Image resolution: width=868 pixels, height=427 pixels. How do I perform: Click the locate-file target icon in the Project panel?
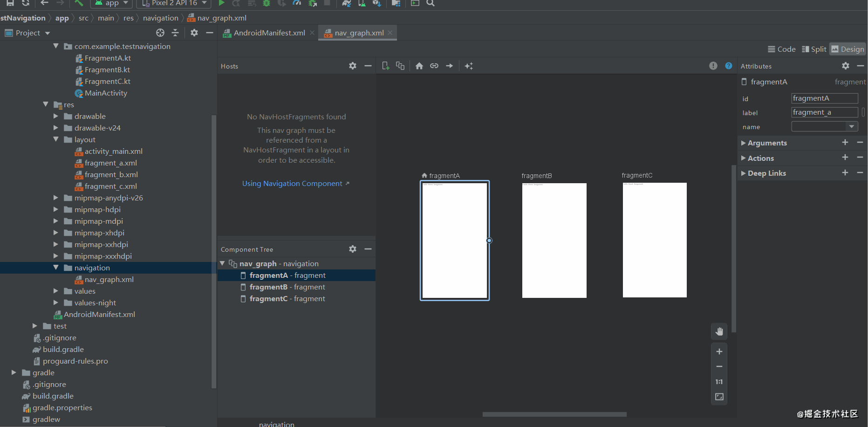click(x=160, y=33)
